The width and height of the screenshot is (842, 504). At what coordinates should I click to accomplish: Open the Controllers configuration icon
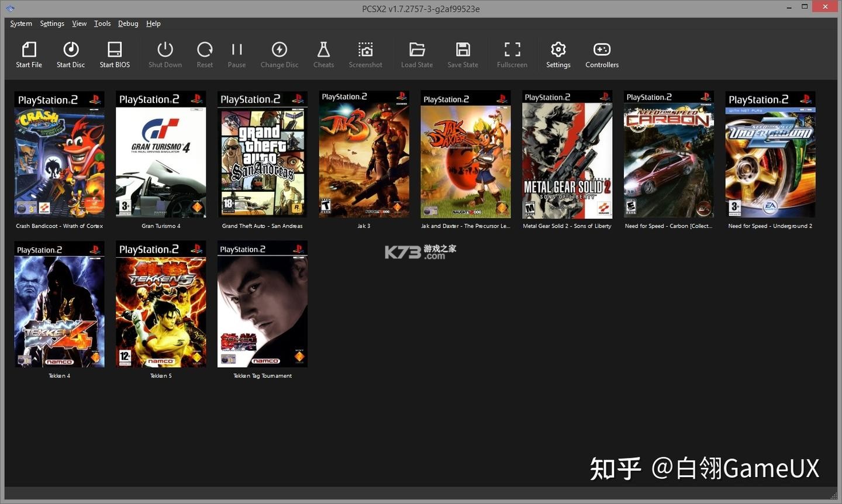click(x=602, y=49)
